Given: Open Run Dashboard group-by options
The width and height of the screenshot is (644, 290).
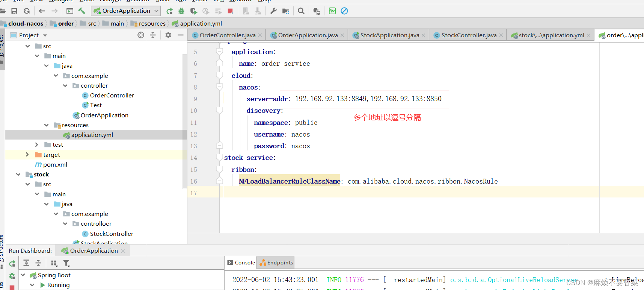Looking at the screenshot, I should coord(54,263).
